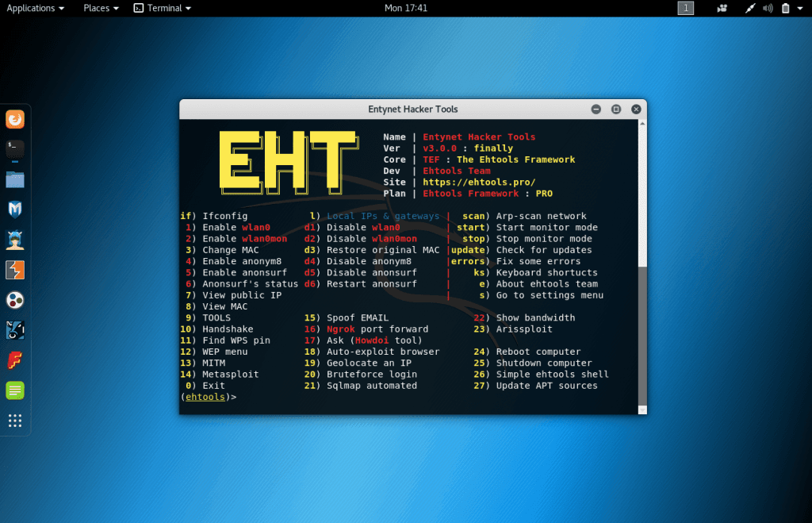Expand the system menu arrow

click(800, 8)
